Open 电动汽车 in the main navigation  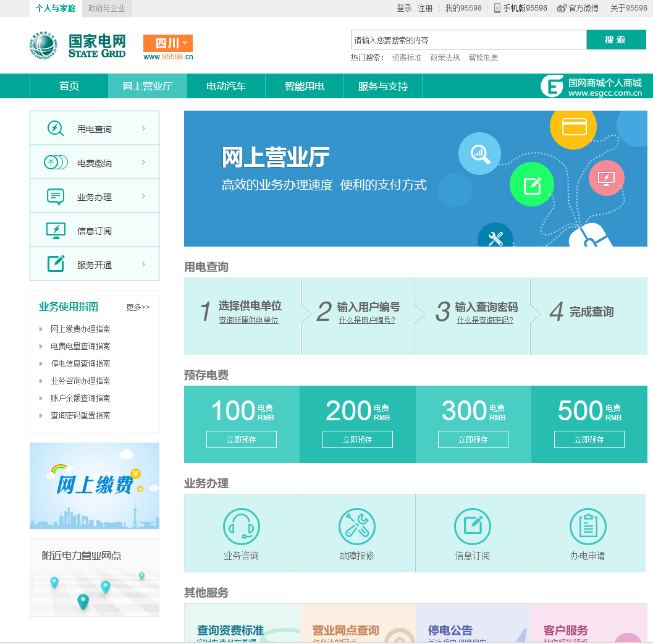coord(226,87)
